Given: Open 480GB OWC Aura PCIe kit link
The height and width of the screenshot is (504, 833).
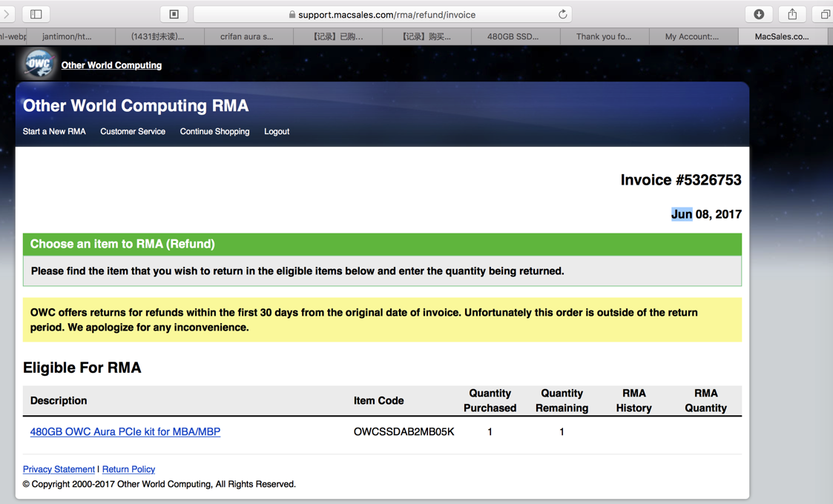Looking at the screenshot, I should 125,432.
